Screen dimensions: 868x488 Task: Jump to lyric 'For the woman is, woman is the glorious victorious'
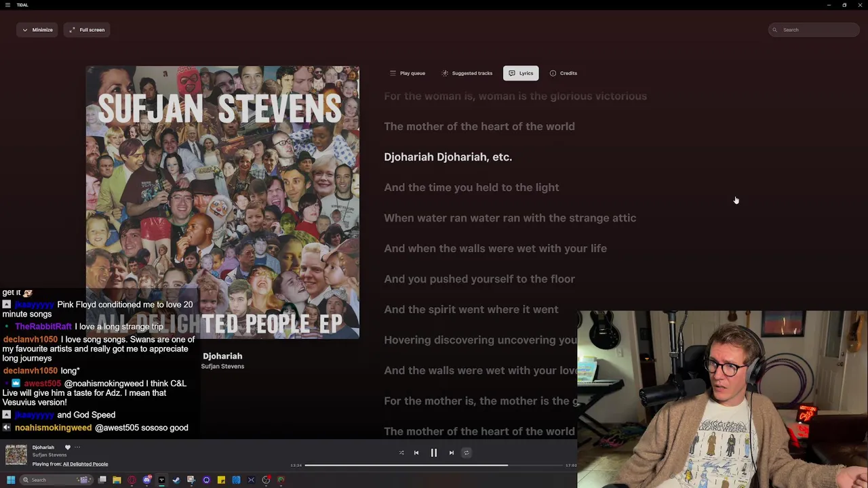(515, 96)
